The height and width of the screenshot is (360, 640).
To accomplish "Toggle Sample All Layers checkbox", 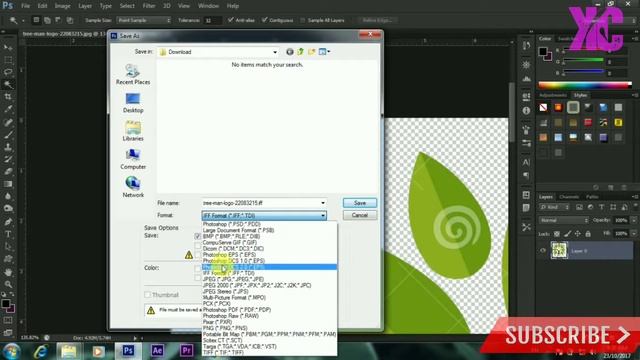I will click(302, 20).
